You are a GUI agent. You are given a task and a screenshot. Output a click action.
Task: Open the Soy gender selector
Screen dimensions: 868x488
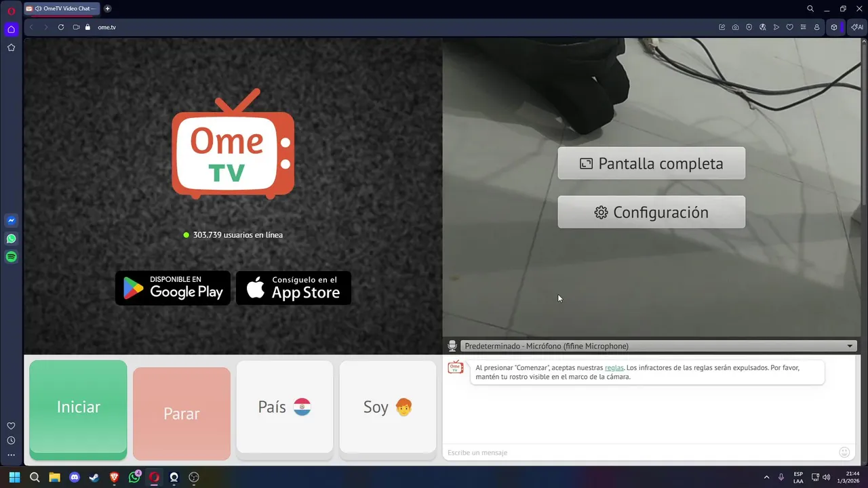388,407
